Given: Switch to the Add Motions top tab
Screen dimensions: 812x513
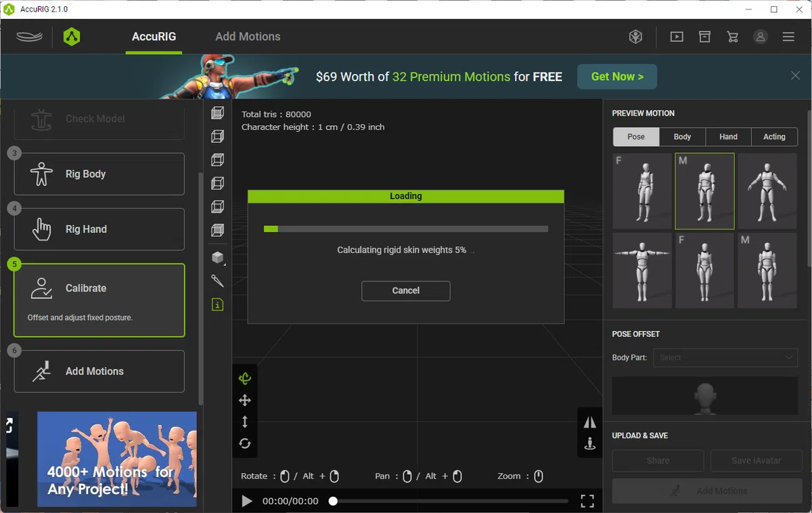Looking at the screenshot, I should (x=248, y=37).
